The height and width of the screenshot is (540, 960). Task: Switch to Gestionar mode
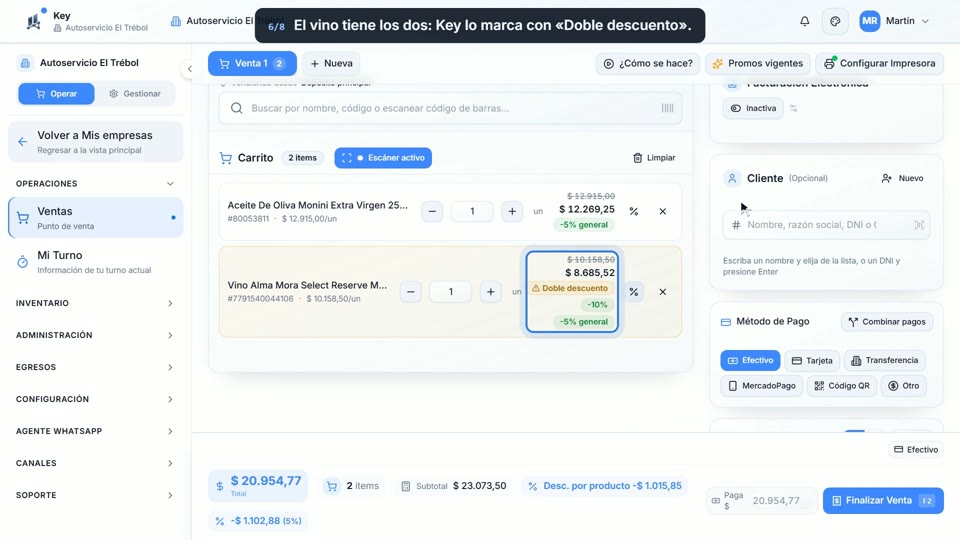(x=135, y=94)
